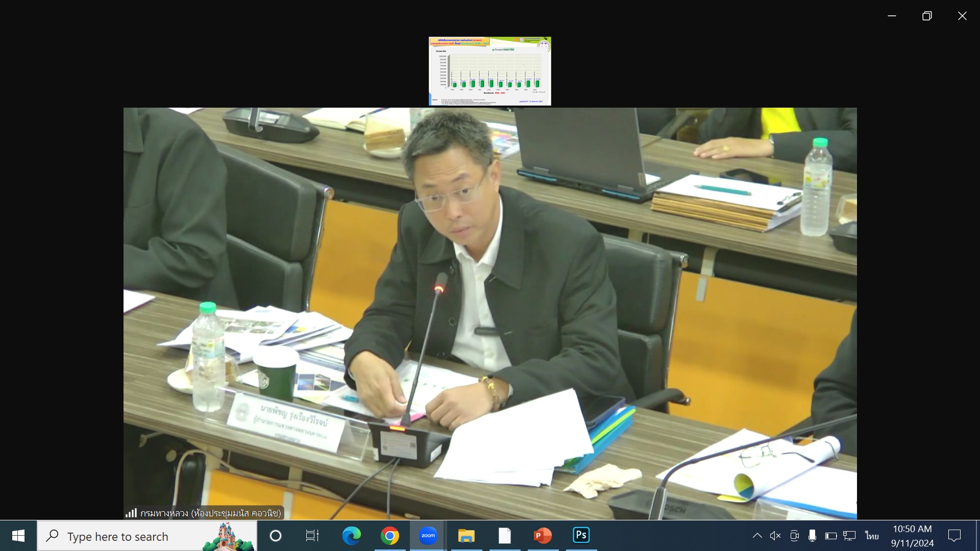Open the clock and calendar flyout
Image resolution: width=980 pixels, height=551 pixels.
[912, 536]
